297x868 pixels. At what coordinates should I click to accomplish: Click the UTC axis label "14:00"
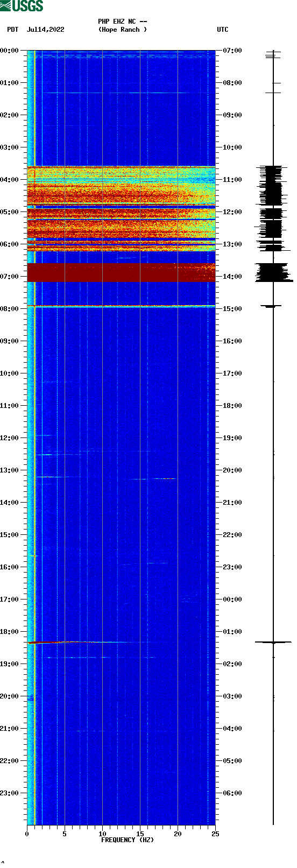232,277
